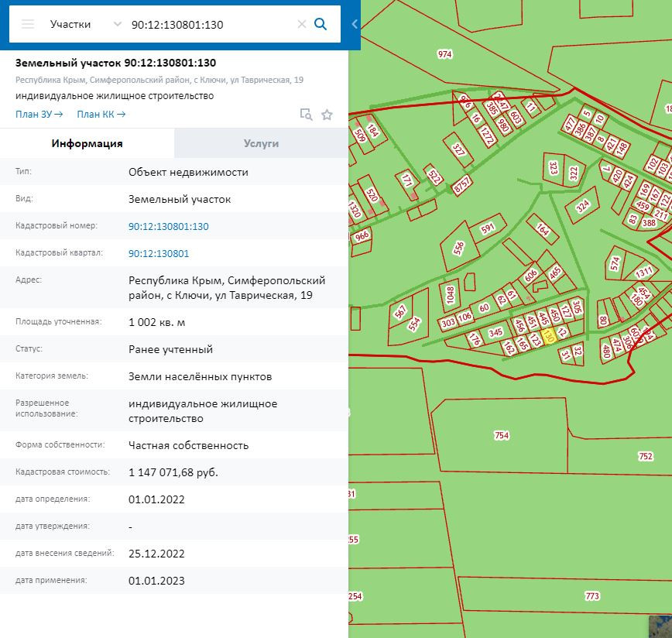Image resolution: width=672 pixels, height=638 pixels.
Task: Open cadastral quarter link 90:12:130801
Action: 159,253
